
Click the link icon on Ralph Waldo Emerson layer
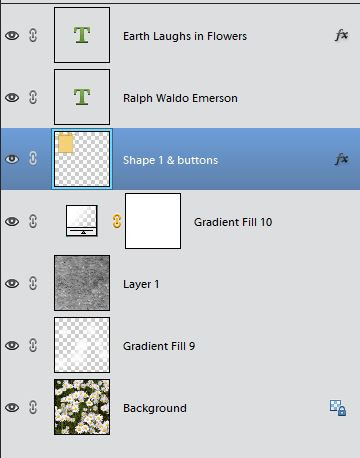[x=33, y=97]
